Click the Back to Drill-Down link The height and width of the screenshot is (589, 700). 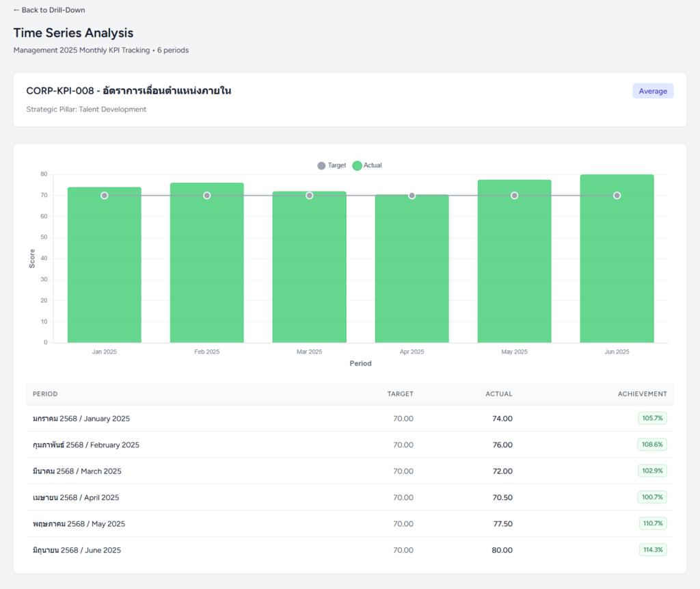click(49, 10)
